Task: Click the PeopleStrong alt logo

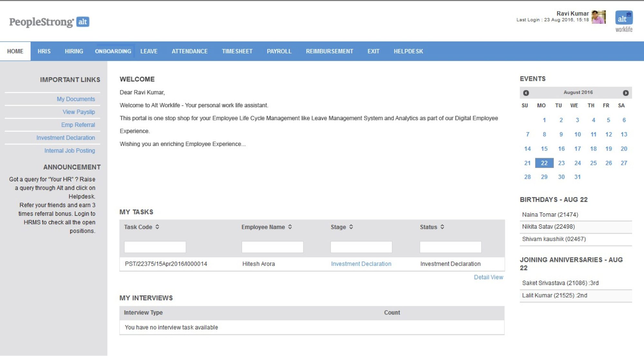Action: [x=49, y=22]
